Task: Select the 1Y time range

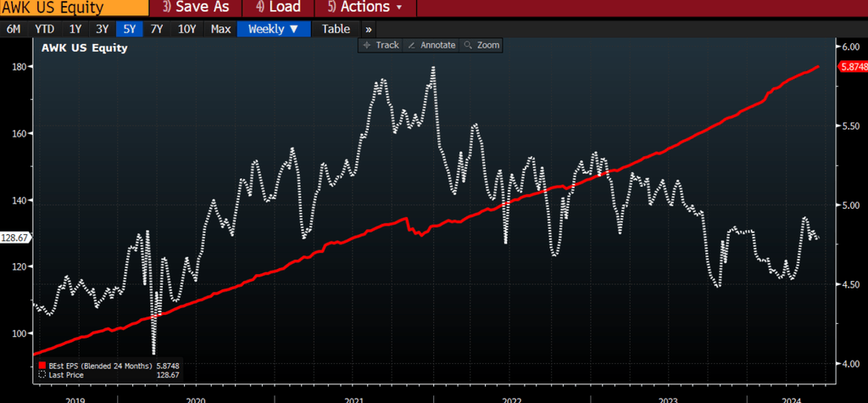Action: pyautogui.click(x=75, y=29)
